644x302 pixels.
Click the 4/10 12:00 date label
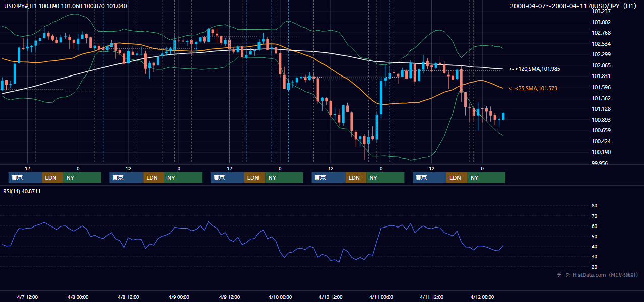(330, 297)
